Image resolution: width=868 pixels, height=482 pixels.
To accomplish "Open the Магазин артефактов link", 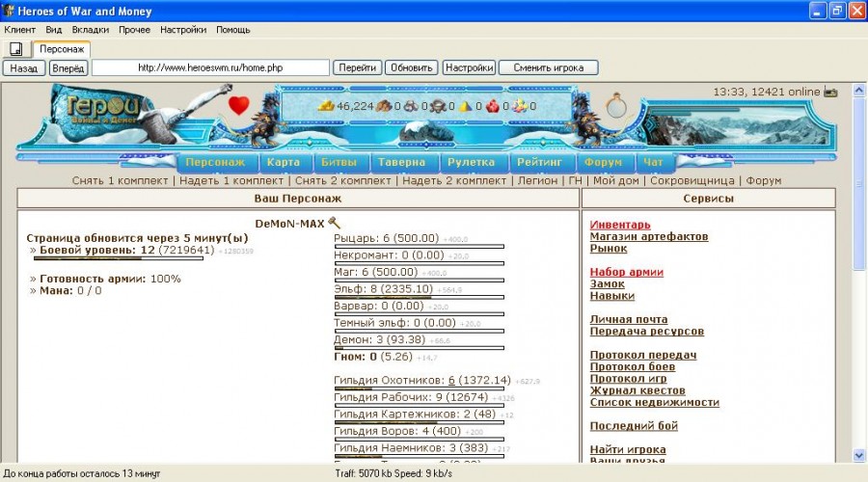I will [649, 236].
